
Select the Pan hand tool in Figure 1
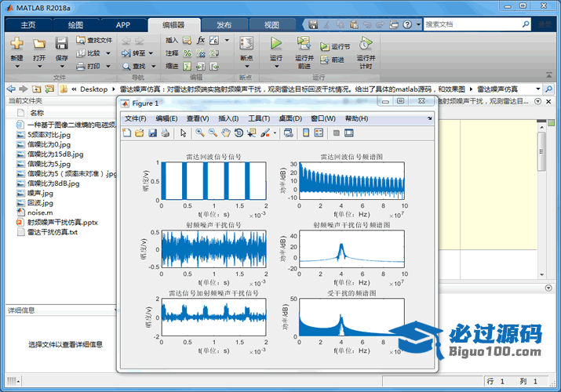(x=226, y=133)
